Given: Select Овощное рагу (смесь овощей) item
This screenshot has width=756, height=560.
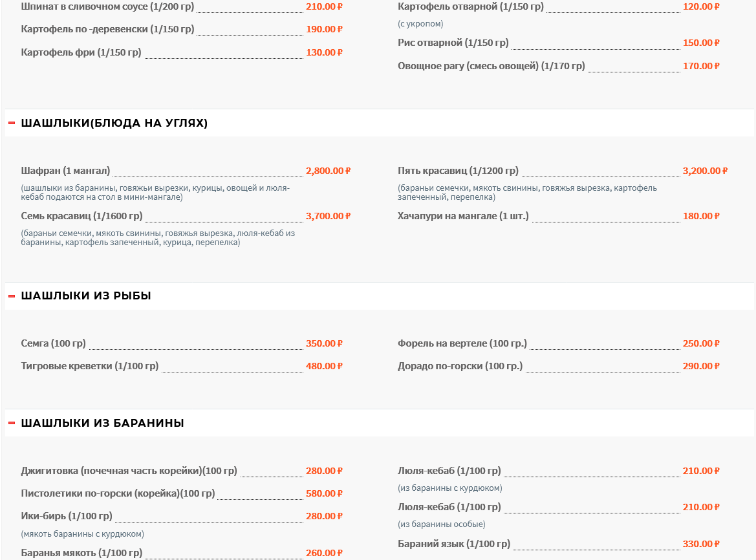Looking at the screenshot, I should pos(491,66).
